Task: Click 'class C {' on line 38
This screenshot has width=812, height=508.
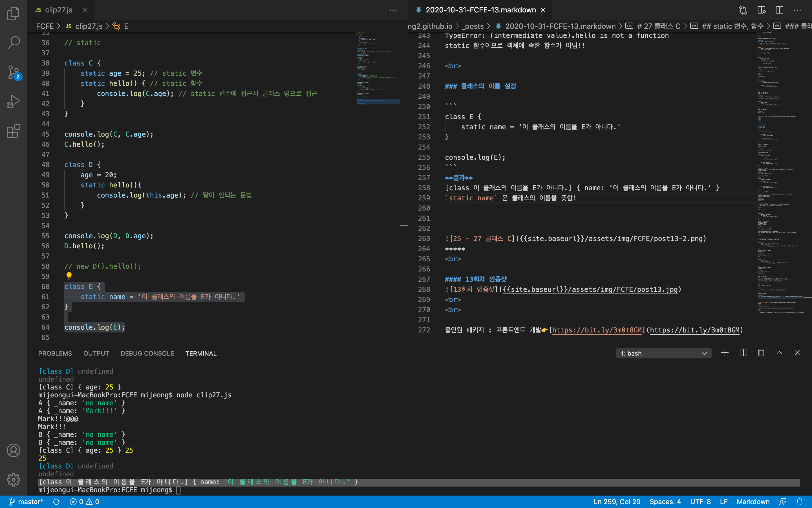Action: (83, 63)
